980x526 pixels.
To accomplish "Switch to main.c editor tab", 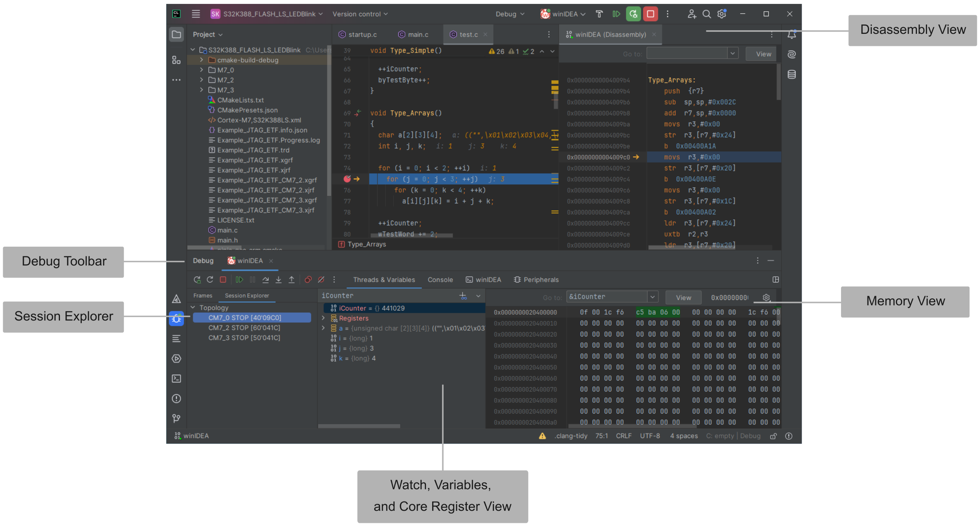I will click(413, 35).
